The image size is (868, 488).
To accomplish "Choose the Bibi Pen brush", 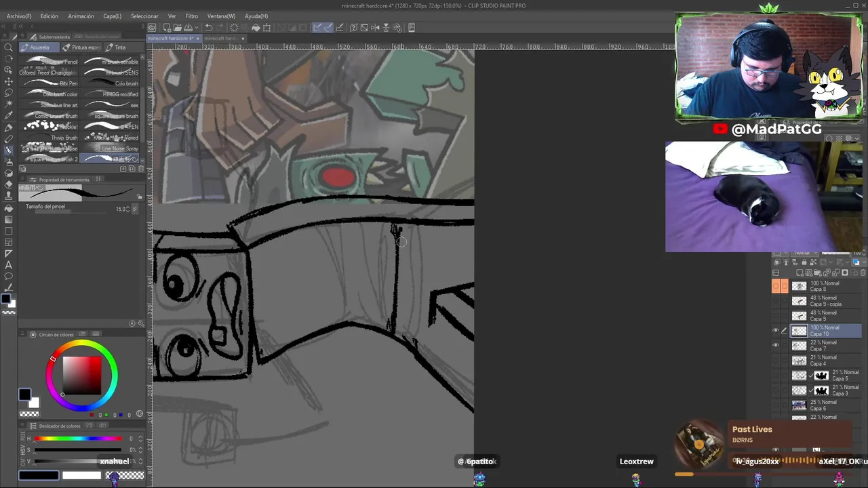I will (x=49, y=83).
